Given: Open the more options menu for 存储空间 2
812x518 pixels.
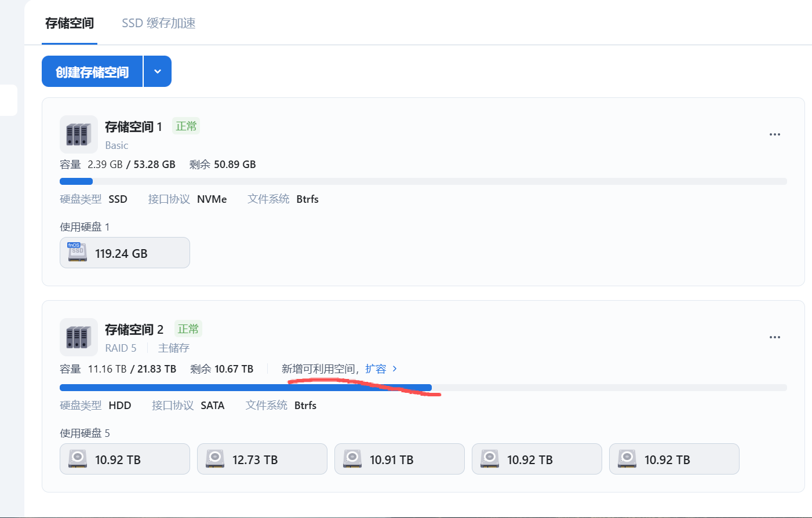Looking at the screenshot, I should click(775, 337).
